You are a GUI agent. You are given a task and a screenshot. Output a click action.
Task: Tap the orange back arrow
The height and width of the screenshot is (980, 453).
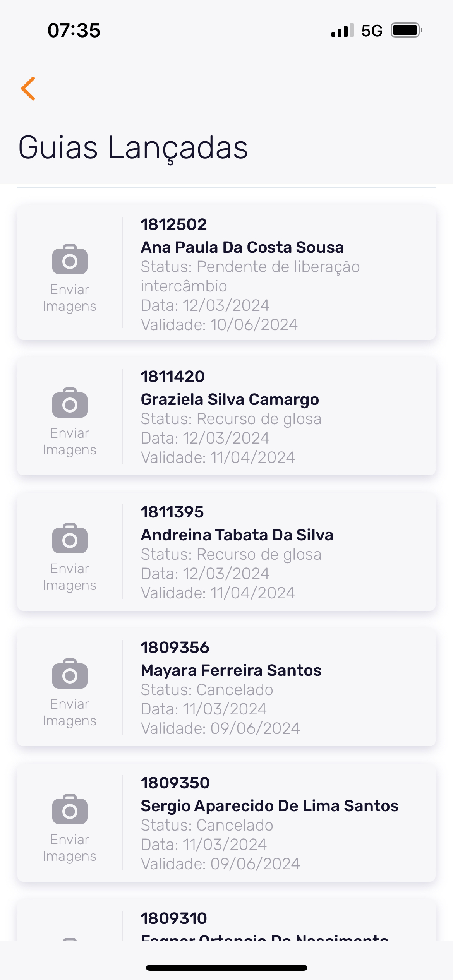28,89
